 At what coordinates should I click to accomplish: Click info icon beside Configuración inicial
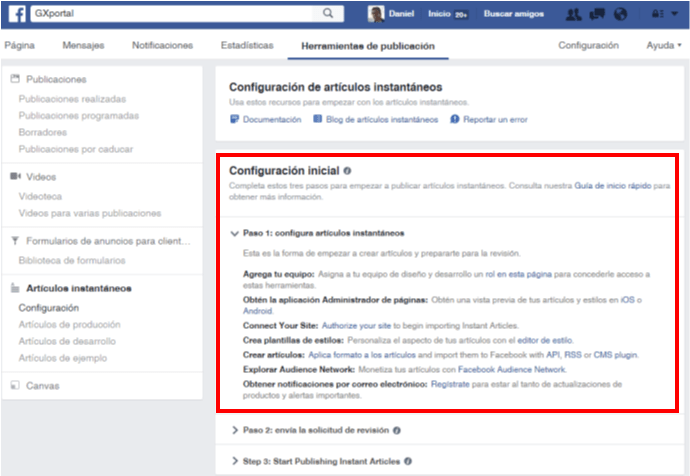click(x=347, y=170)
